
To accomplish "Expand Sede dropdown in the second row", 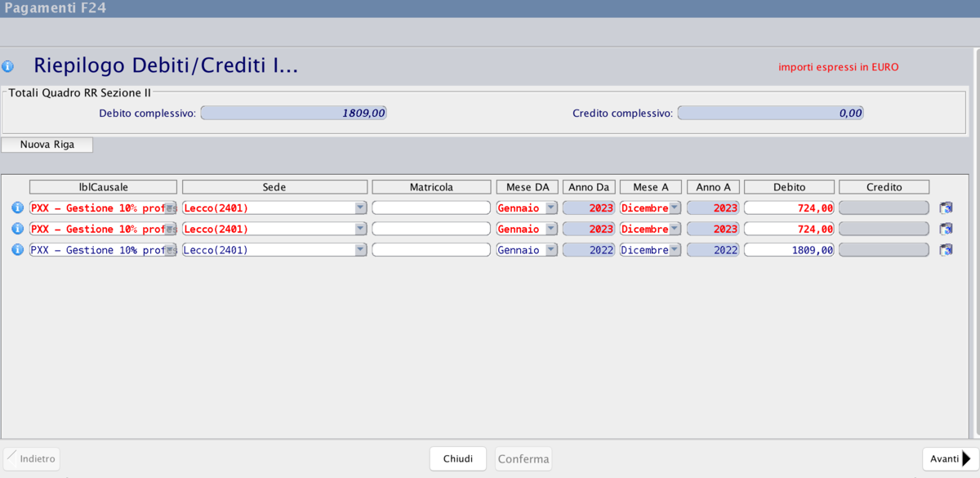I will (360, 229).
